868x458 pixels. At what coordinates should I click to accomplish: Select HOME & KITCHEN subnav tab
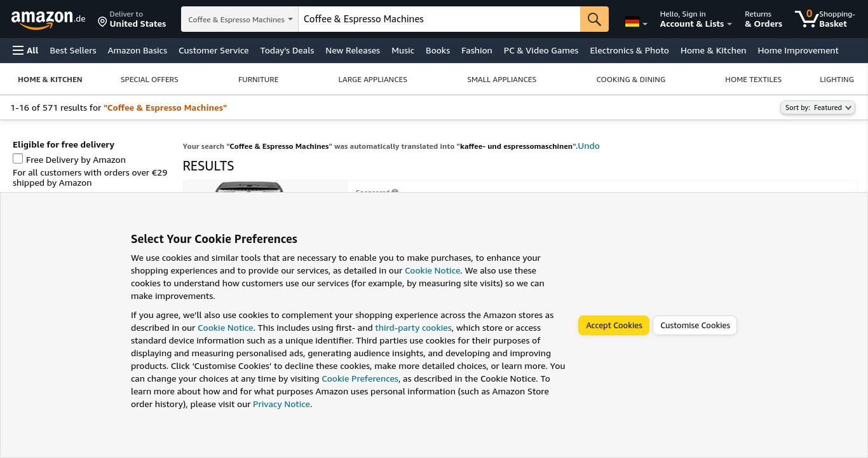50,80
